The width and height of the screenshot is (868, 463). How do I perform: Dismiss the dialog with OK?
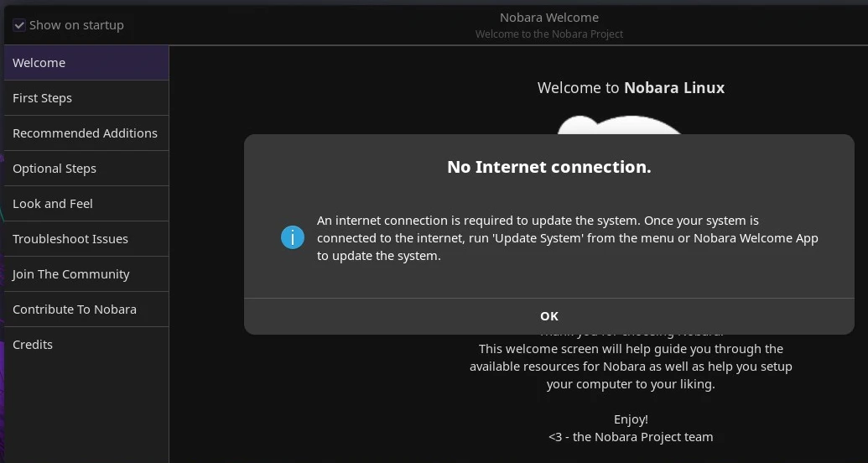tap(549, 316)
